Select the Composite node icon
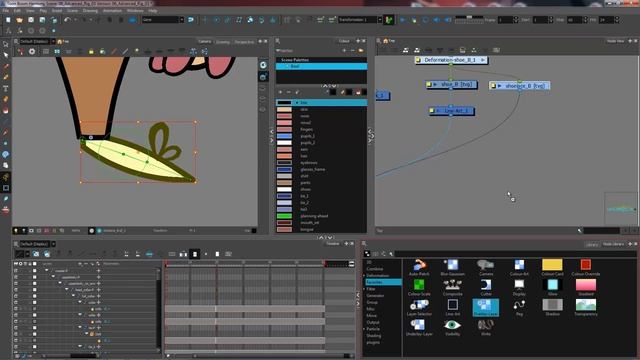640x360 pixels. coord(452,284)
